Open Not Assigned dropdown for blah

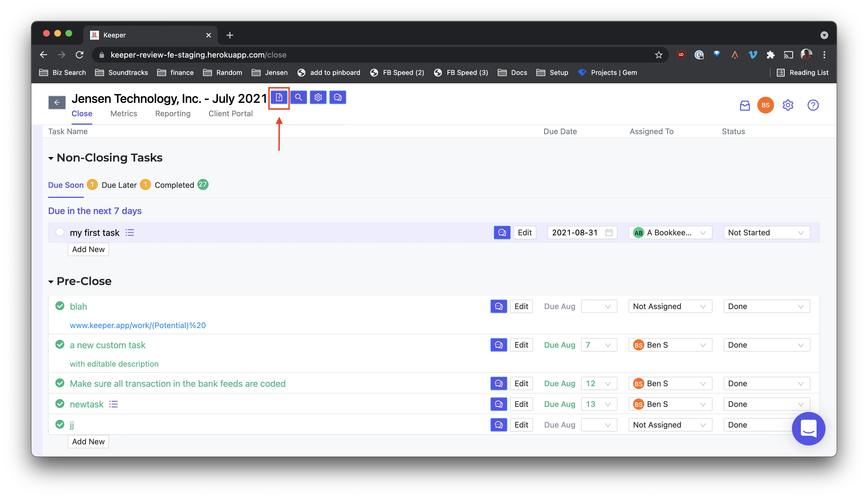point(670,307)
